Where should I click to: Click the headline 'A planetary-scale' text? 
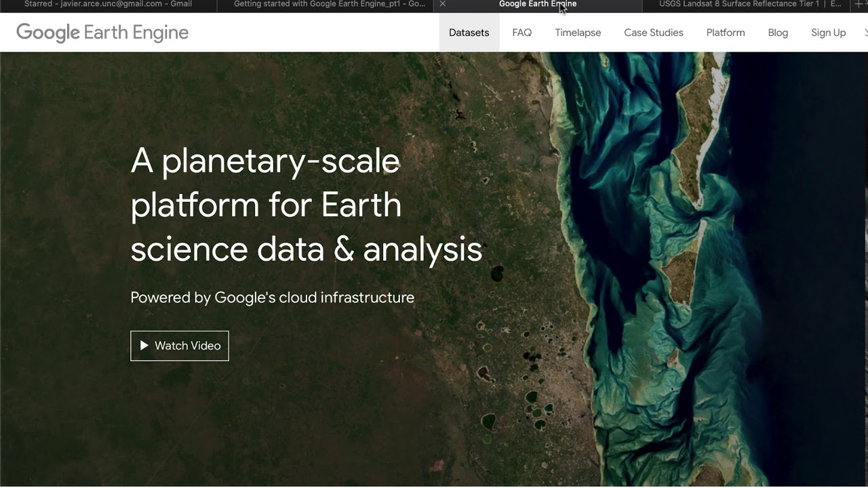pos(265,161)
